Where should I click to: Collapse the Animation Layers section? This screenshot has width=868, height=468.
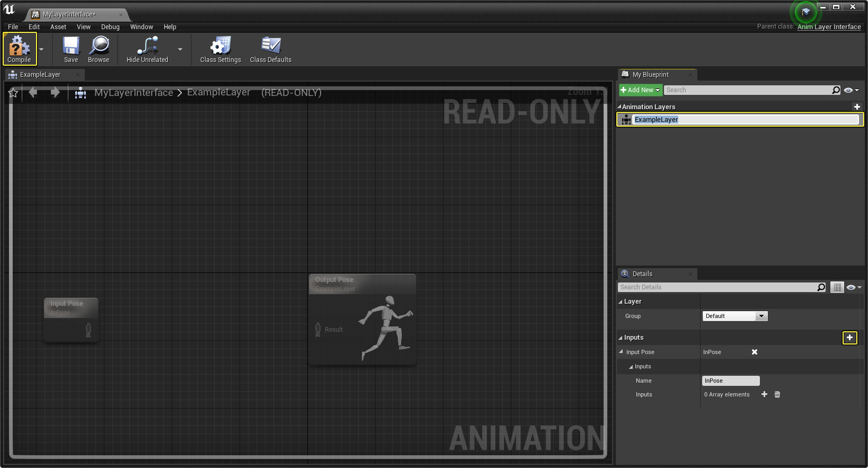pos(619,107)
